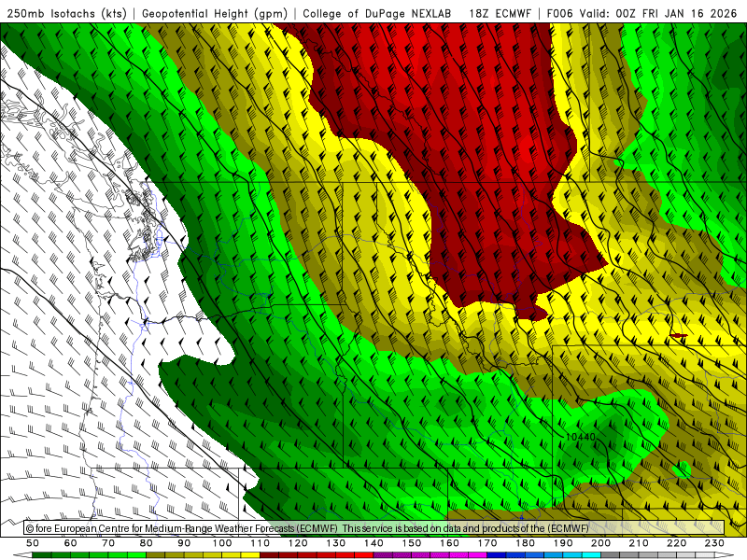747x560 pixels.
Task: Click the '60' colorbar value label
Action: click(71, 543)
